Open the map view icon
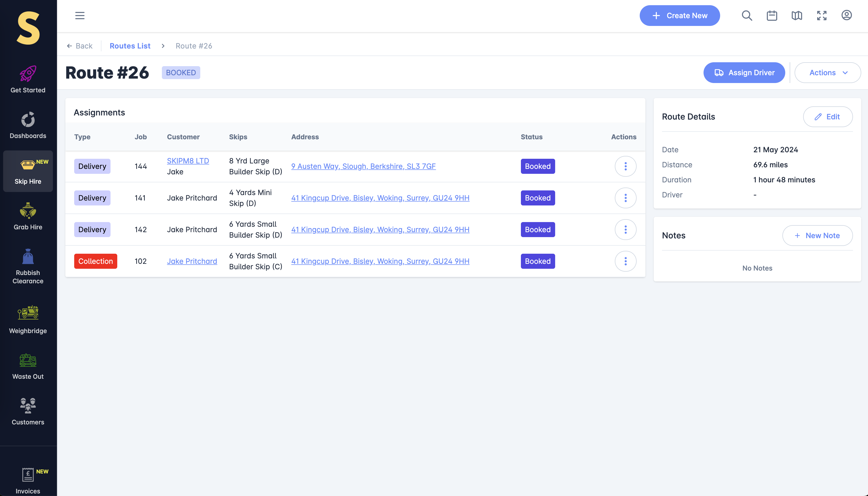This screenshot has height=496, width=868. pos(796,16)
